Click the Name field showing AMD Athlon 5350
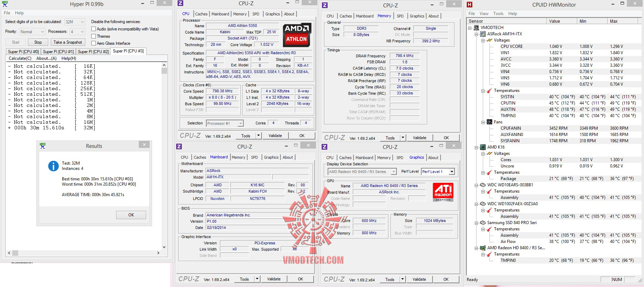This screenshot has height=287, width=644. pyautogui.click(x=242, y=26)
